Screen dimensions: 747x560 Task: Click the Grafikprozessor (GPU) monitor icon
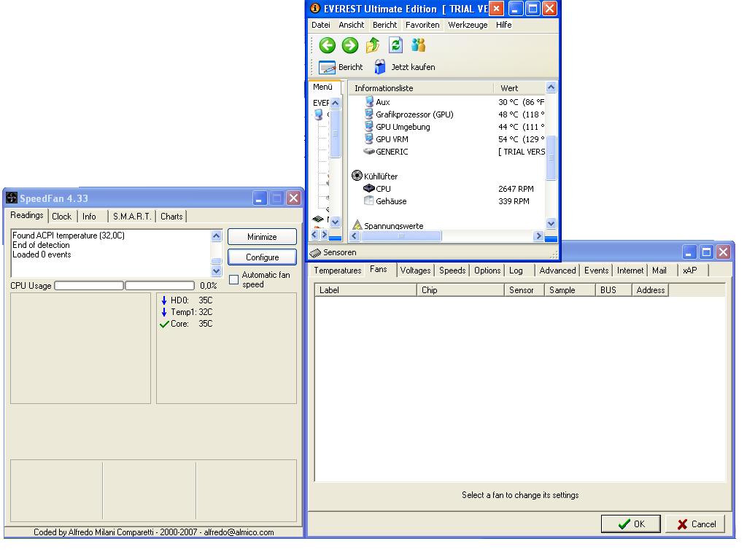368,114
